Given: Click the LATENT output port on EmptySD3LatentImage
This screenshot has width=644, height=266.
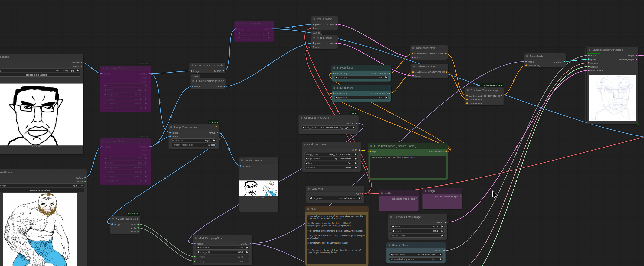Looking at the screenshot, I should tap(445, 222).
